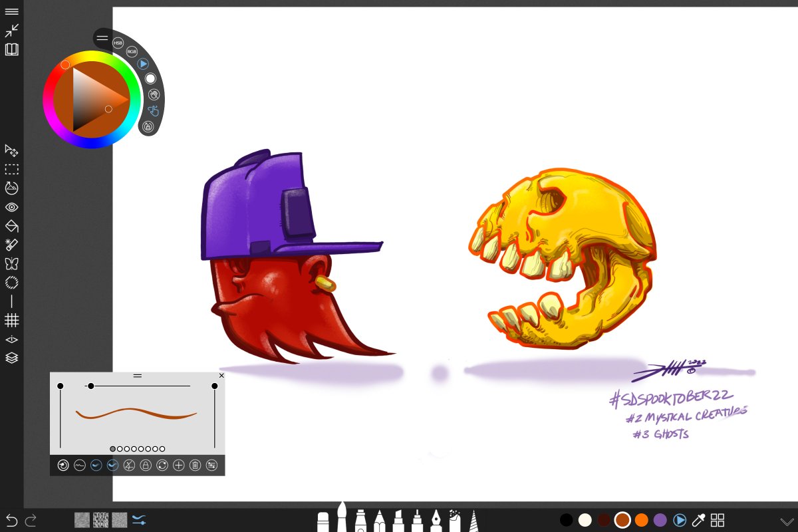Click the collapse-interface arrows icon
The image size is (798, 532).
coord(11,30)
